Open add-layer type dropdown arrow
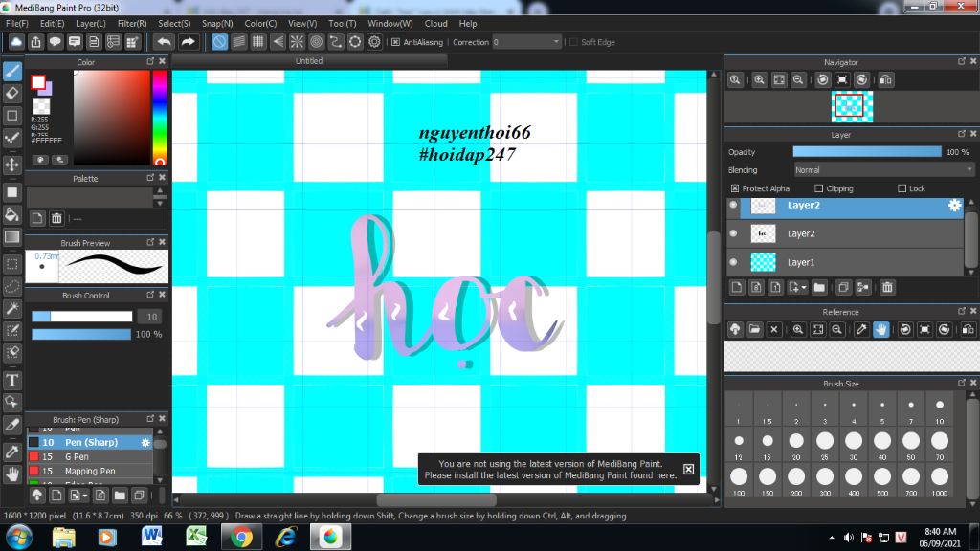 (x=804, y=287)
